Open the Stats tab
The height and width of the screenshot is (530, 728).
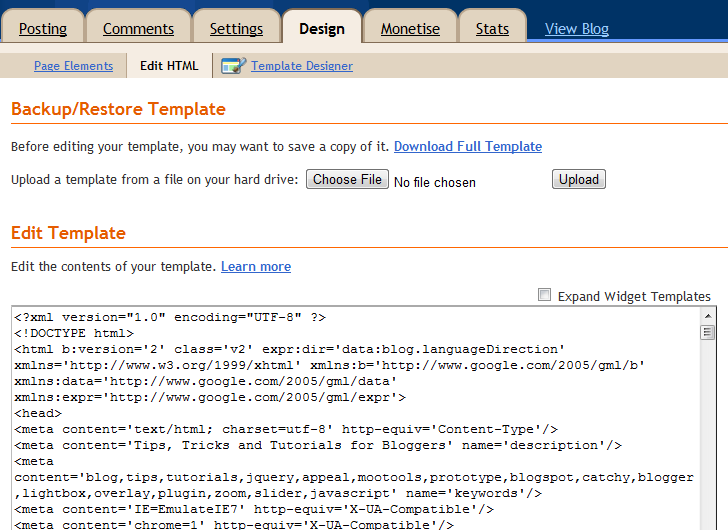(x=492, y=29)
